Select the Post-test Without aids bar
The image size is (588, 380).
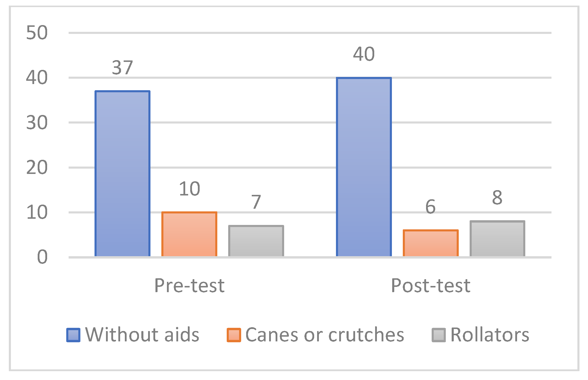[364, 167]
